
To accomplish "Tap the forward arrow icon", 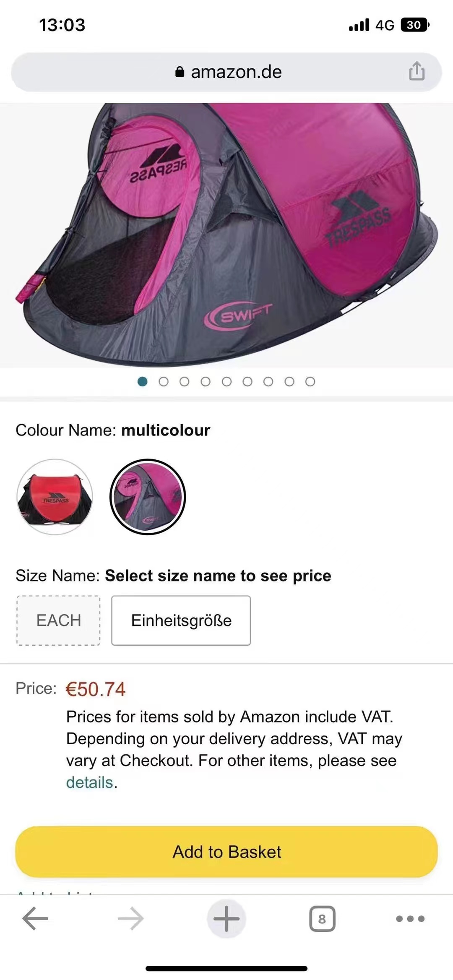I will 130,918.
